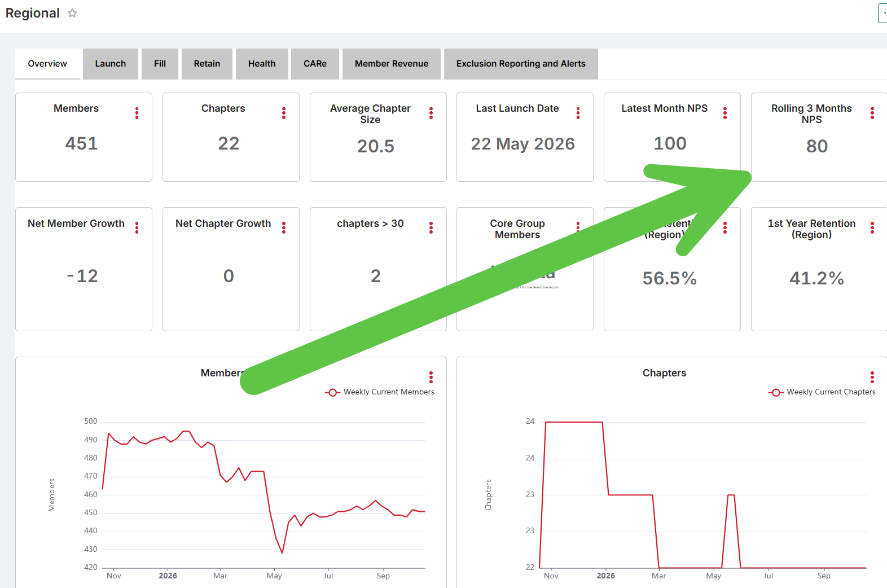Screen dimensions: 887x588
Task: Click the Latest Month NPS value 100
Action: coord(670,143)
